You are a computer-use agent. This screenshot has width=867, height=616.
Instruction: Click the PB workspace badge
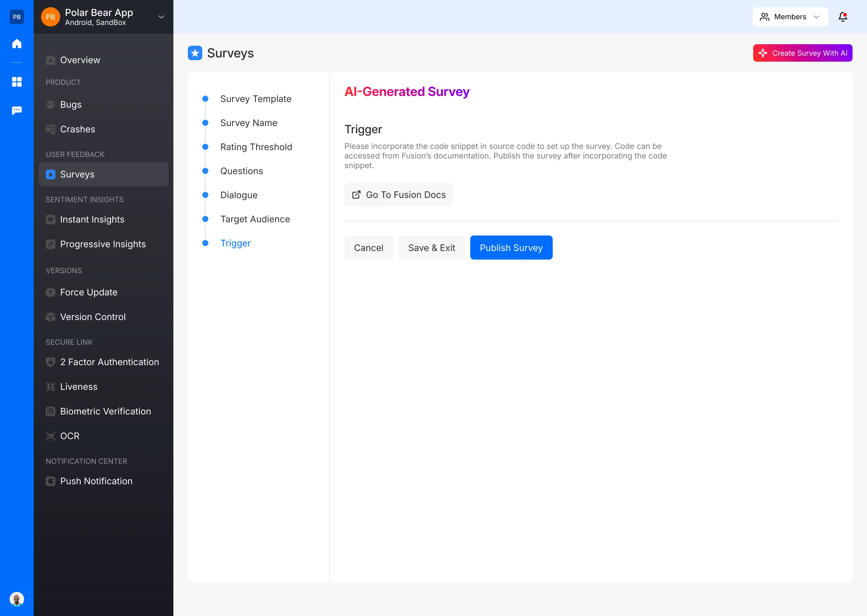(17, 17)
